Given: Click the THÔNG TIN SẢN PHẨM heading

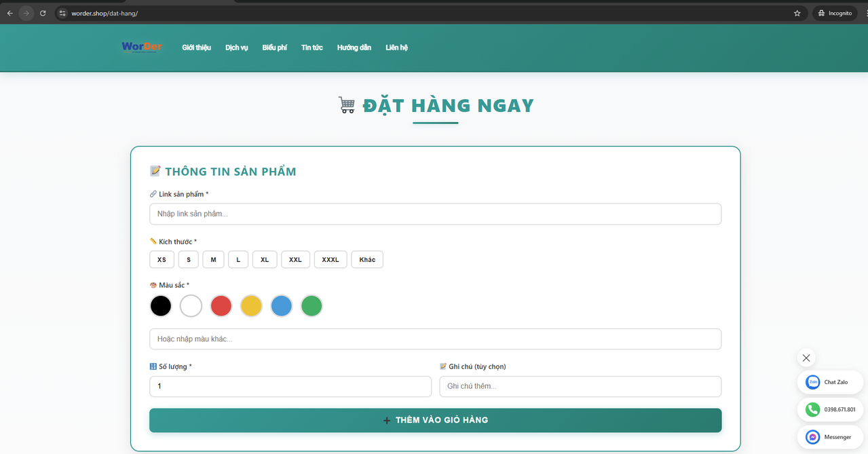Looking at the screenshot, I should 231,172.
